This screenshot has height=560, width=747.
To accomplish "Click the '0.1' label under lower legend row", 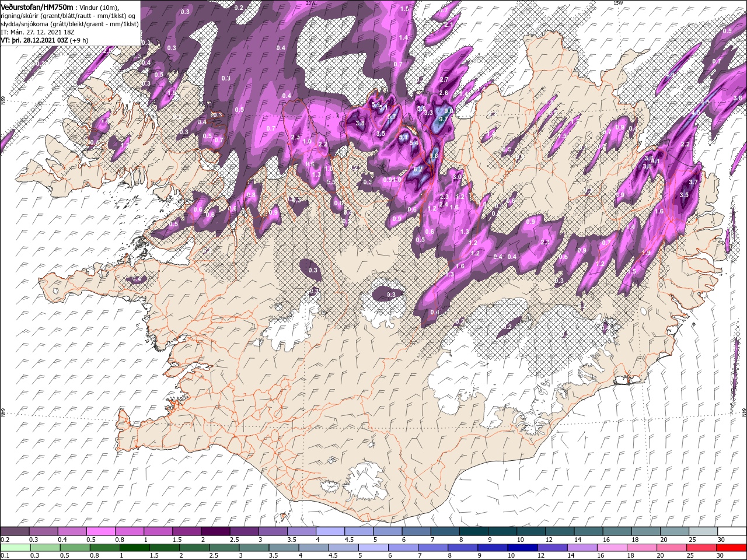I will [x=5, y=555].
